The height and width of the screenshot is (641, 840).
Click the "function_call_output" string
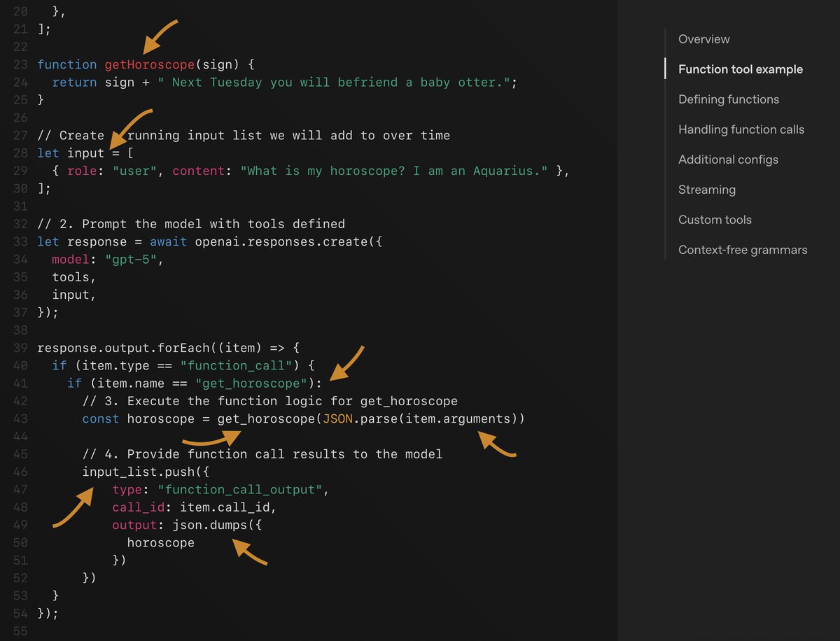click(x=240, y=490)
